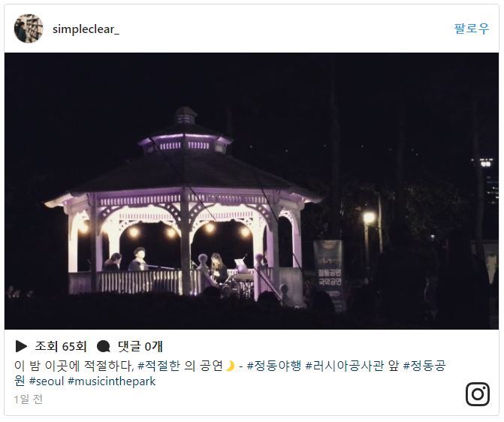Click the 조회 65회 view count
Image resolution: width=504 pixels, height=422 pixels.
coord(61,346)
